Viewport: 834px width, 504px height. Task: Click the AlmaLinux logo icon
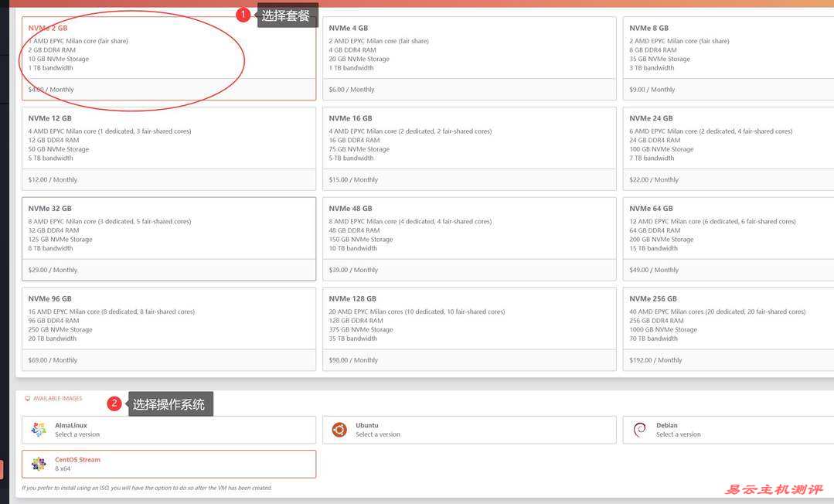point(39,430)
